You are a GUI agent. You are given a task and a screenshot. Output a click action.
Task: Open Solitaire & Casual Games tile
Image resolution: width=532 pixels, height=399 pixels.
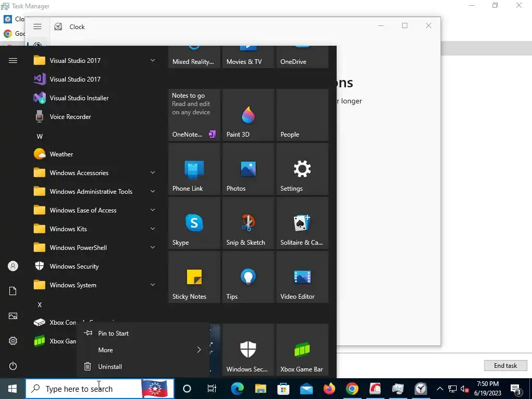pos(302,223)
